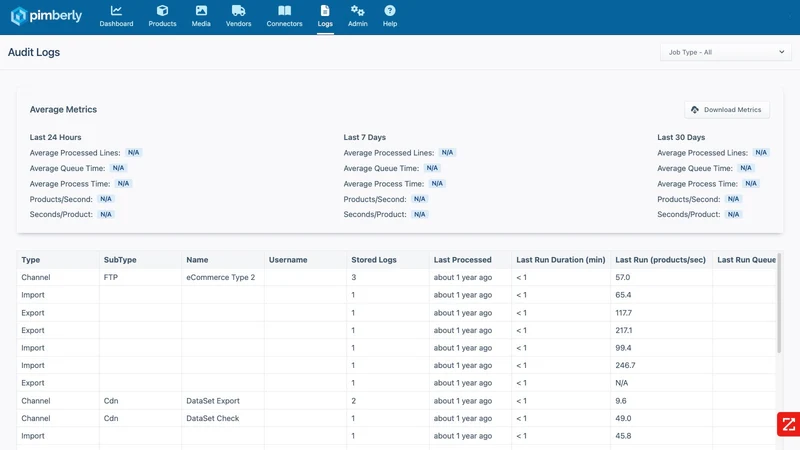This screenshot has height=450, width=800.
Task: Click the 65.4 products/sec value
Action: (623, 295)
